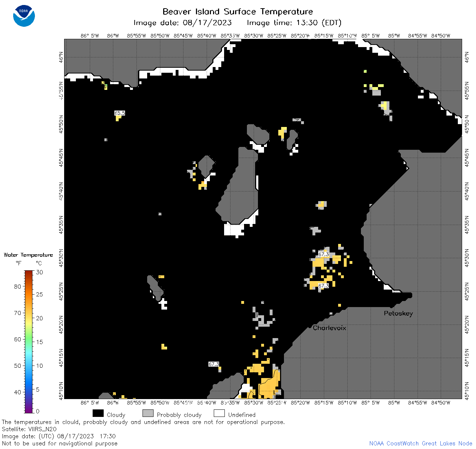Select the 'Image time: 13:30 (EDT)' header text
476x449 pixels.
pyautogui.click(x=294, y=23)
